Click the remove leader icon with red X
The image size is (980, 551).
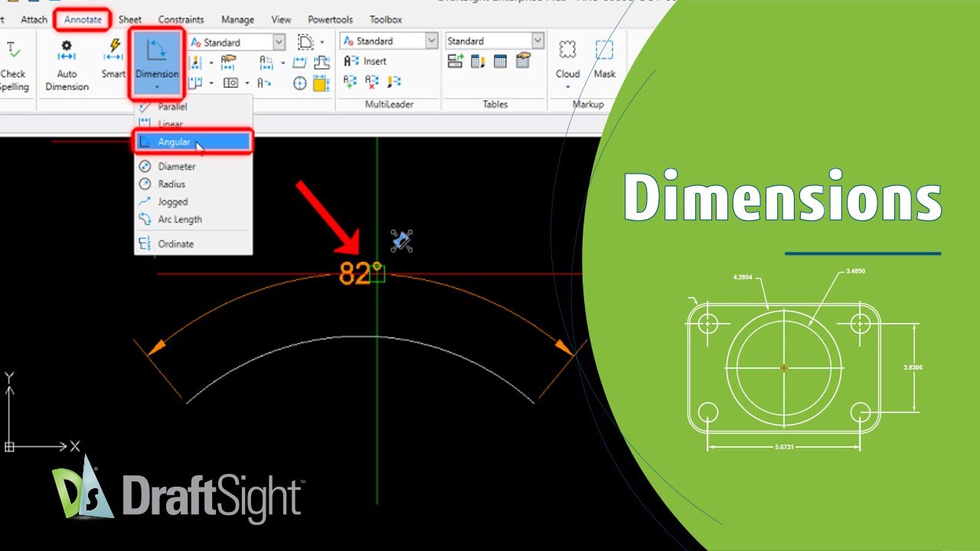[371, 80]
